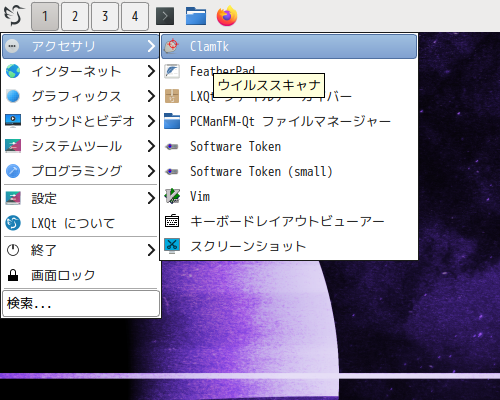The image size is (500, 400).
Task: Open キーボードレイアウトビューアー entry
Action: 289,221
